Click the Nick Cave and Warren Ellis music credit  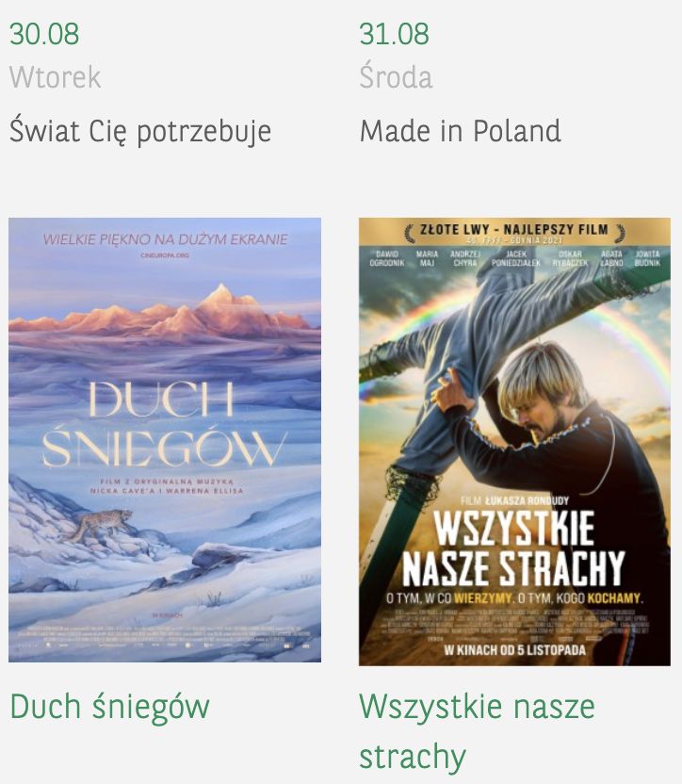tap(167, 486)
